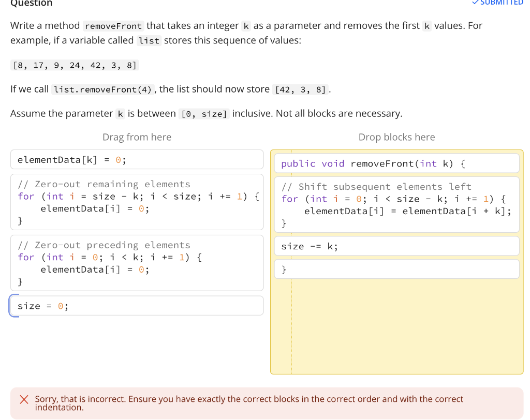Click the "Zero-out remaining elements" loop block

[x=137, y=202]
